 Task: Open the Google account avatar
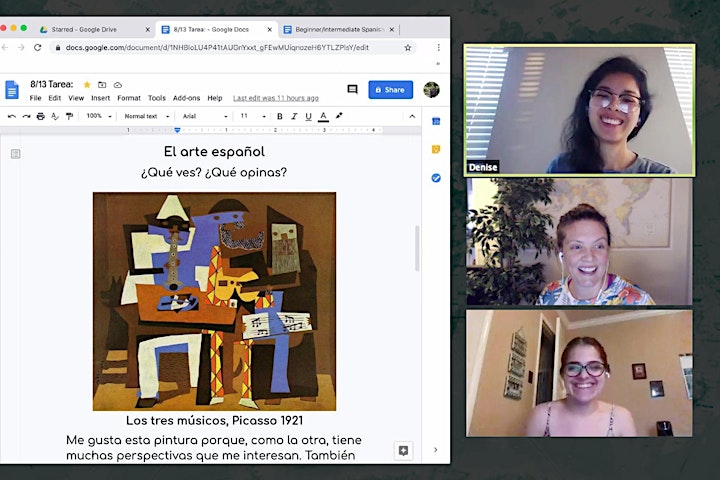point(432,90)
